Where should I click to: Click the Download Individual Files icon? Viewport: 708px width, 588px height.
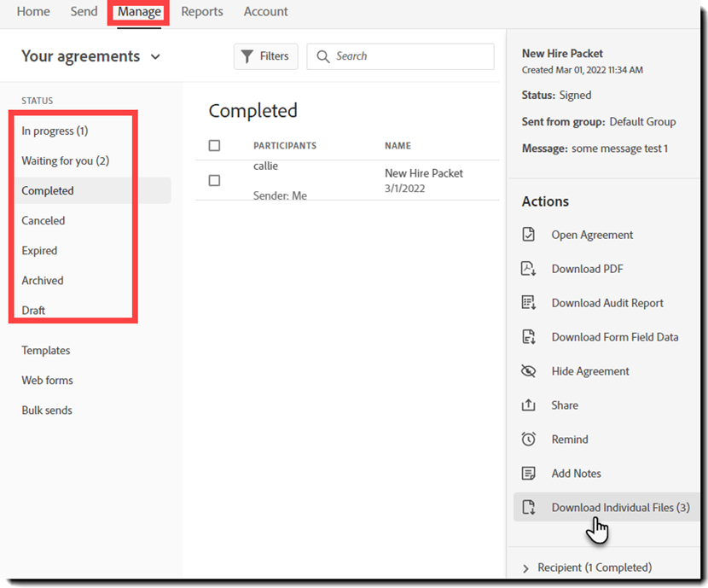530,507
